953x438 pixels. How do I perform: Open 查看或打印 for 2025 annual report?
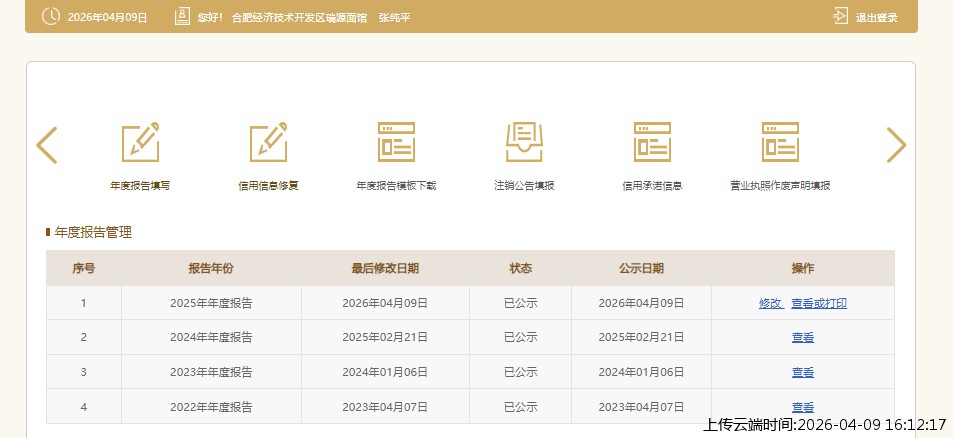coord(819,303)
